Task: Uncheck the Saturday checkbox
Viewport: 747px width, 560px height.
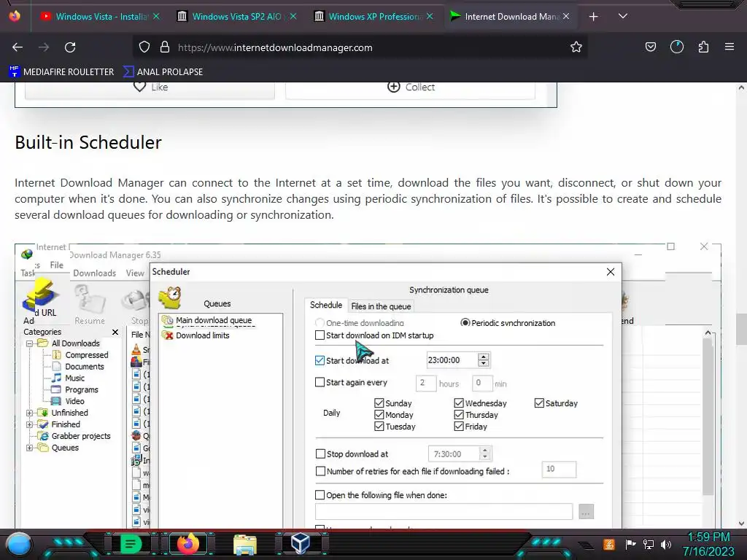Action: click(x=539, y=403)
